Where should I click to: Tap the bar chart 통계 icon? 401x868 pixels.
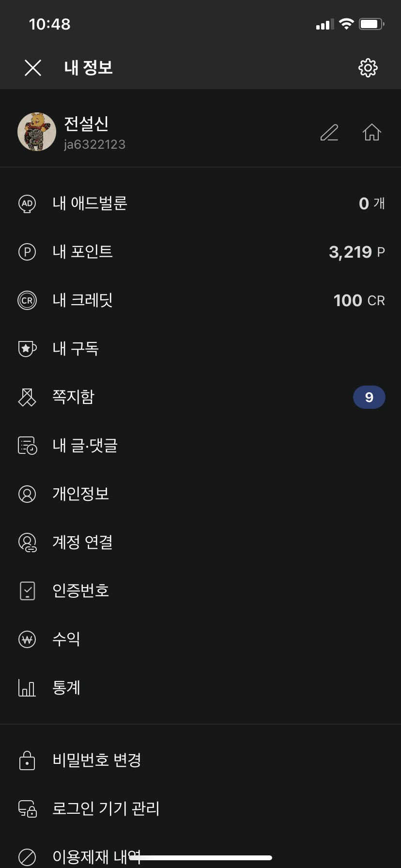click(x=27, y=688)
